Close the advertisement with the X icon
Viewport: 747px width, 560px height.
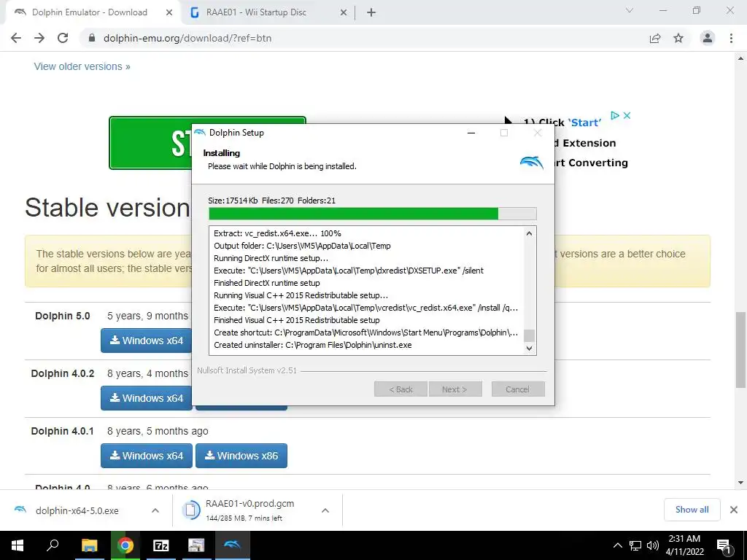tap(627, 115)
